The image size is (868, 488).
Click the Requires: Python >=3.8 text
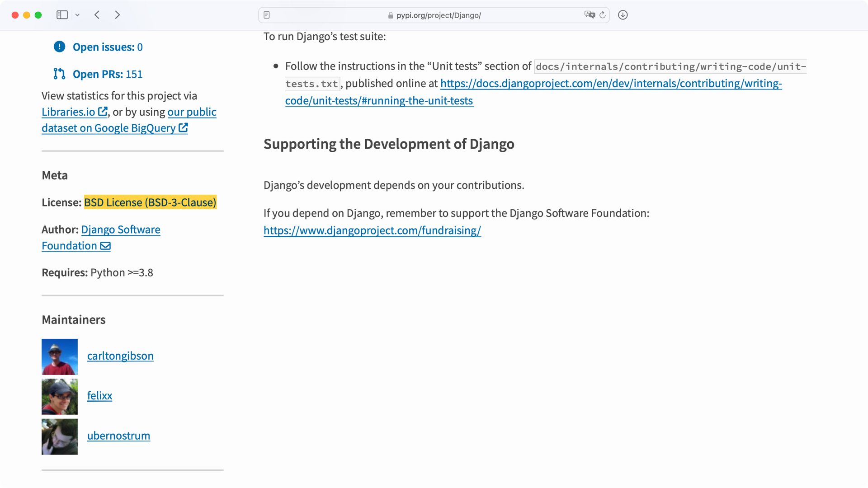click(x=97, y=272)
